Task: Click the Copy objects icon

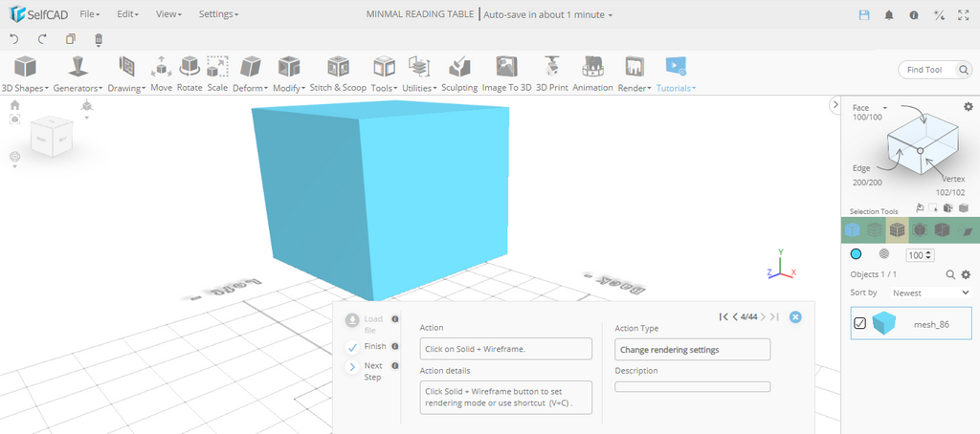Action: pos(70,39)
